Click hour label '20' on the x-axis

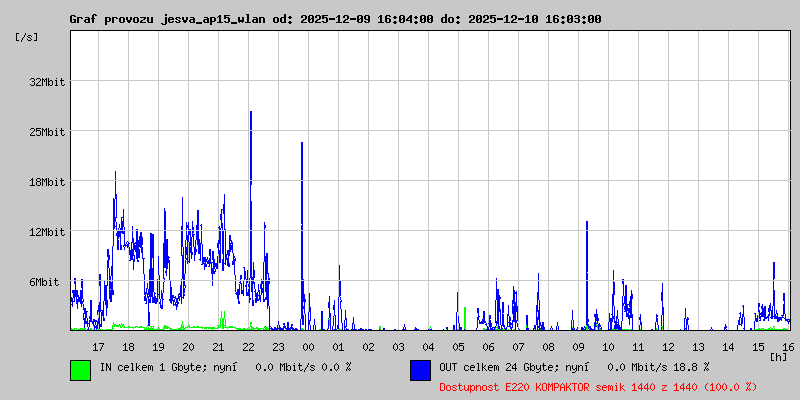pyautogui.click(x=188, y=347)
